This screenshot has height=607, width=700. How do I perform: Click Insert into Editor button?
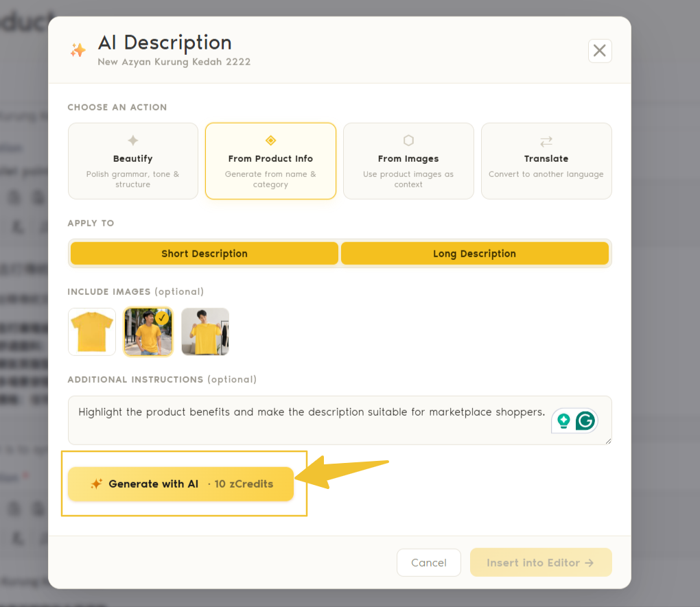[x=541, y=562]
